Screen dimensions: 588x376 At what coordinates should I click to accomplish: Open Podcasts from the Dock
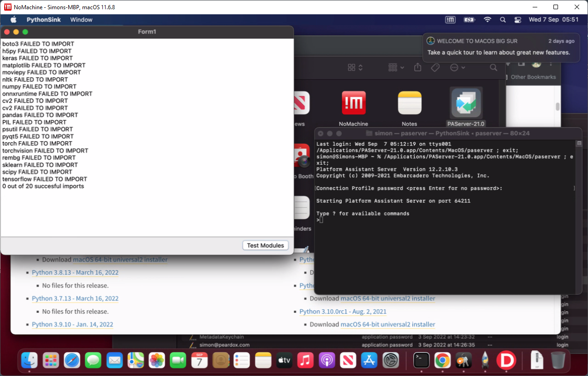tap(327, 360)
